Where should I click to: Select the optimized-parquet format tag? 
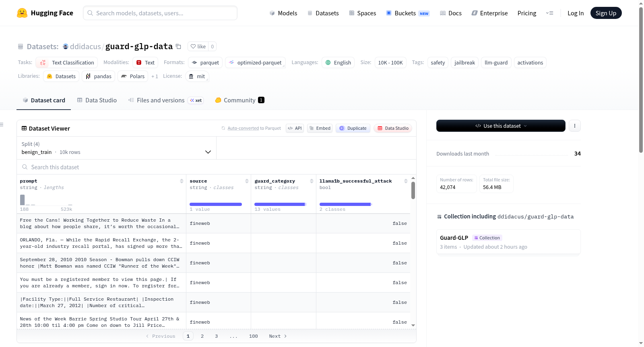[255, 62]
